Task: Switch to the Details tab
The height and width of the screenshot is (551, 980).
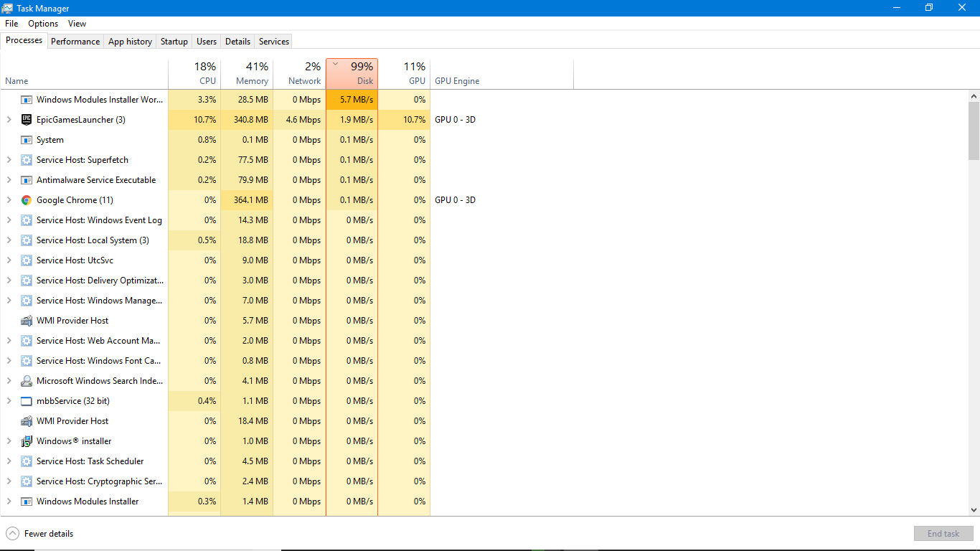Action: [x=237, y=42]
